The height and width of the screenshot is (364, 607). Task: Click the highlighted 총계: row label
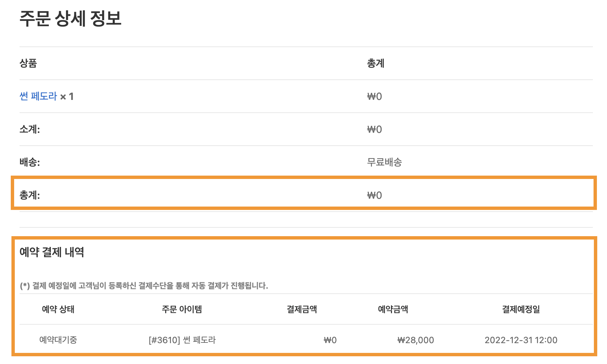(x=30, y=195)
